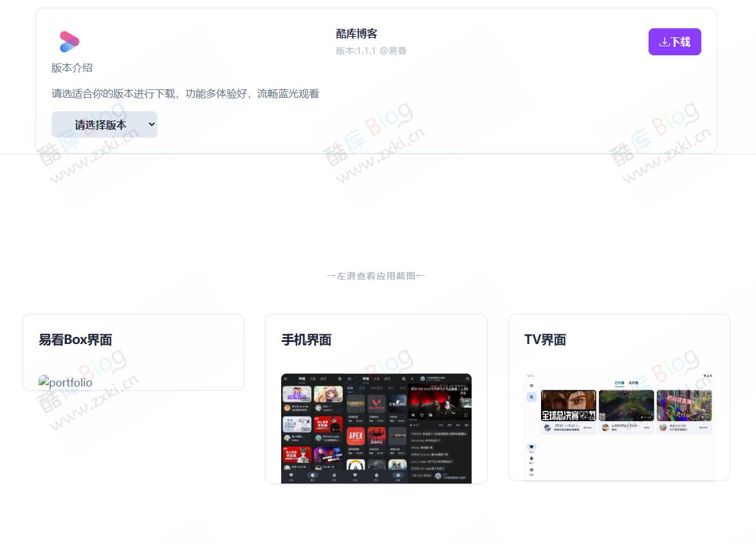The image size is (756, 544).
Task: Switch to the 未开播 tab in TV界面
Action: point(633,383)
